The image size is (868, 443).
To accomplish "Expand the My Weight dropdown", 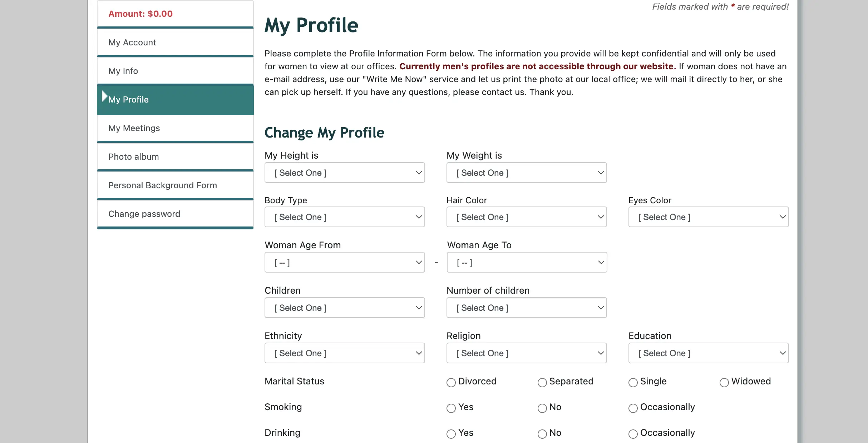I will [x=526, y=173].
